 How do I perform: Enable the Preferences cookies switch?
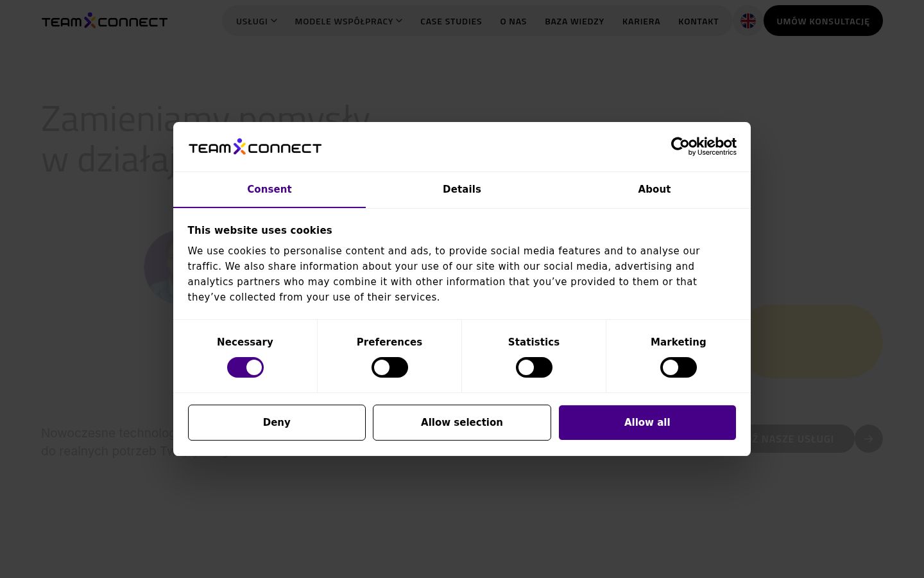[x=389, y=367]
